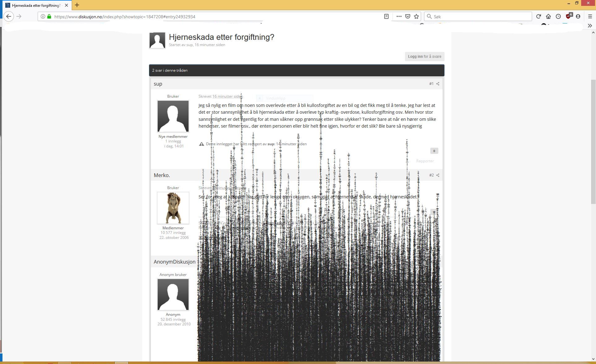Open the Firefox hamburger menu

point(590,16)
